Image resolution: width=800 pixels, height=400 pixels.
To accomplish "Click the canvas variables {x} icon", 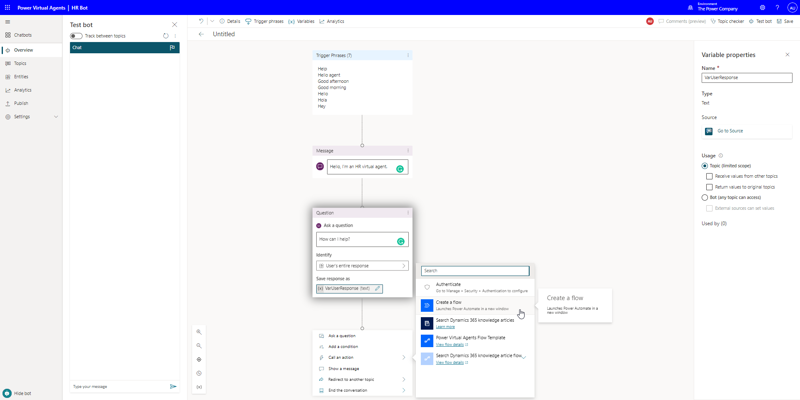I will click(199, 387).
